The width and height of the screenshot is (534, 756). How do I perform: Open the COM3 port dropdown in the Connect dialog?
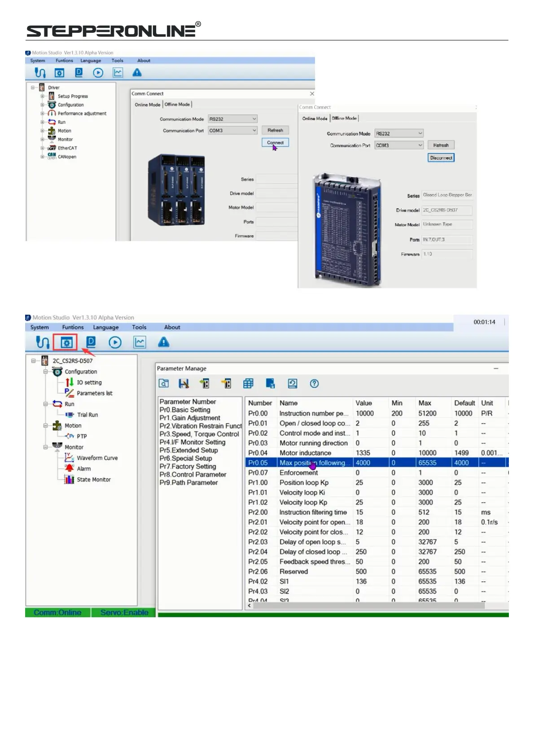232,131
